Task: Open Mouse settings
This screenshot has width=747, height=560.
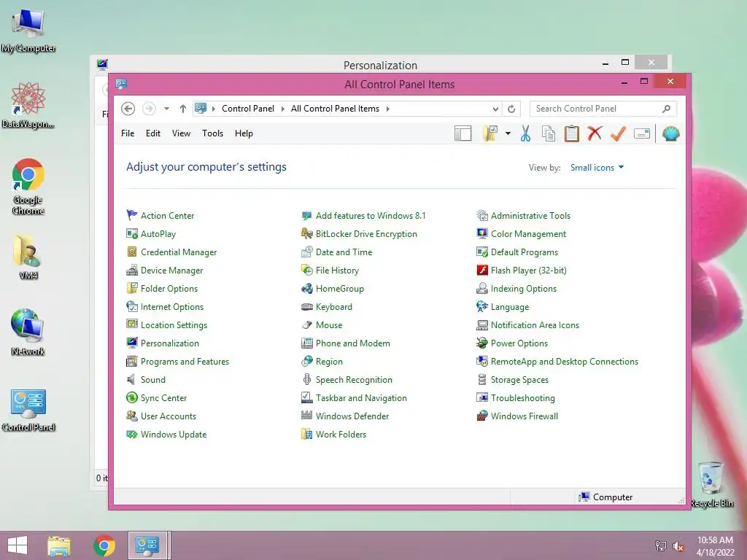Action: tap(322, 325)
